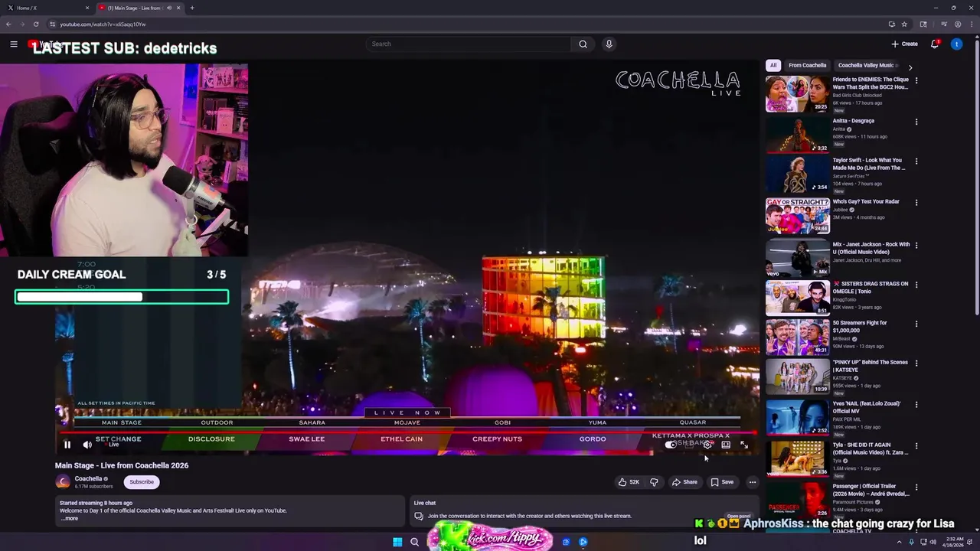The width and height of the screenshot is (980, 551).
Task: Go back to previous page
Action: [x=8, y=24]
